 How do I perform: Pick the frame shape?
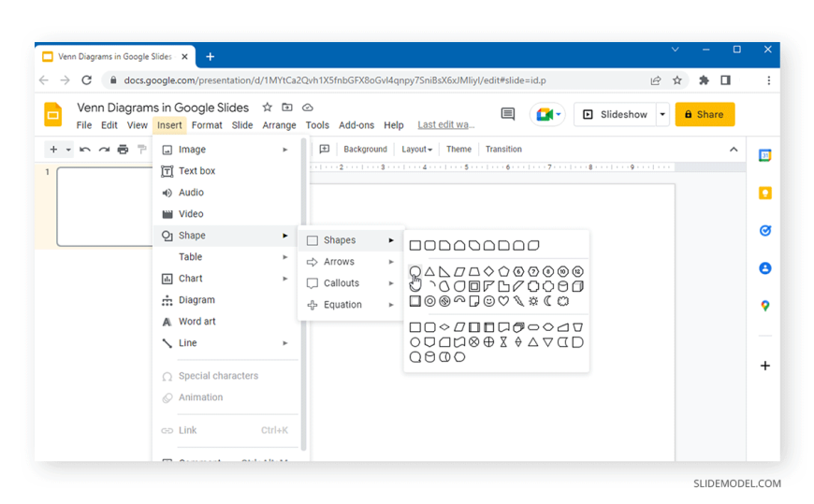tap(474, 286)
